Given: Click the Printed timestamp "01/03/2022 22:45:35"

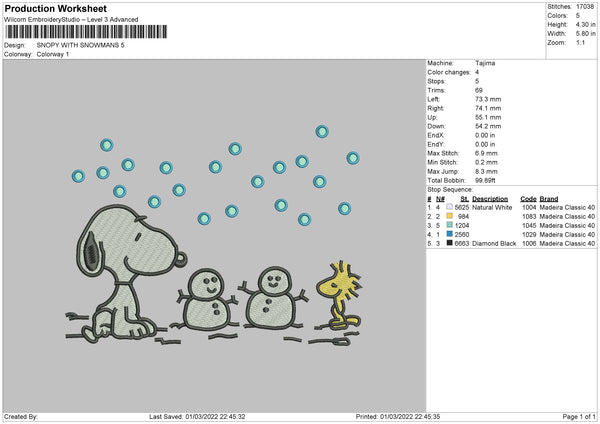Looking at the screenshot, I should pos(410,416).
